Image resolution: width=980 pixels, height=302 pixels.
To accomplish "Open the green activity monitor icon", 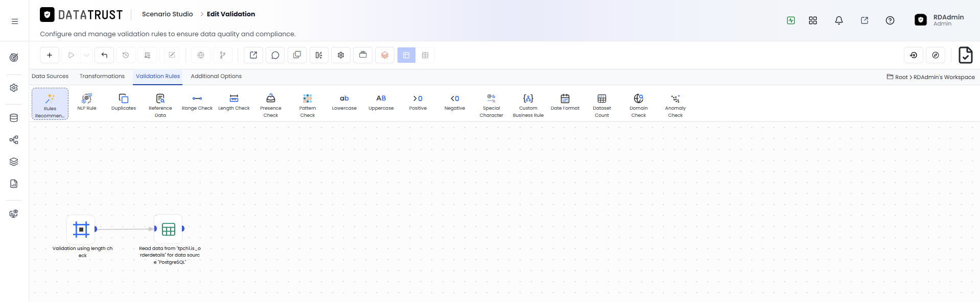I will 791,20.
